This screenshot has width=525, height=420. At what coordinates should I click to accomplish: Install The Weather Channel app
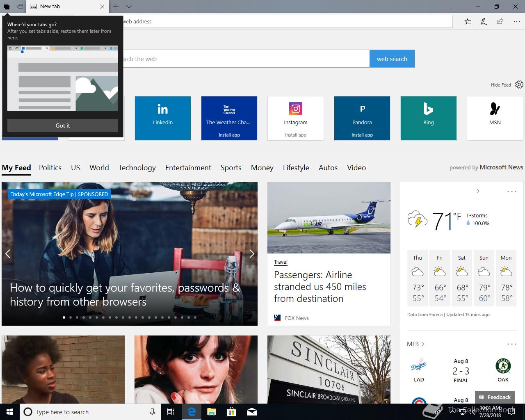click(229, 135)
